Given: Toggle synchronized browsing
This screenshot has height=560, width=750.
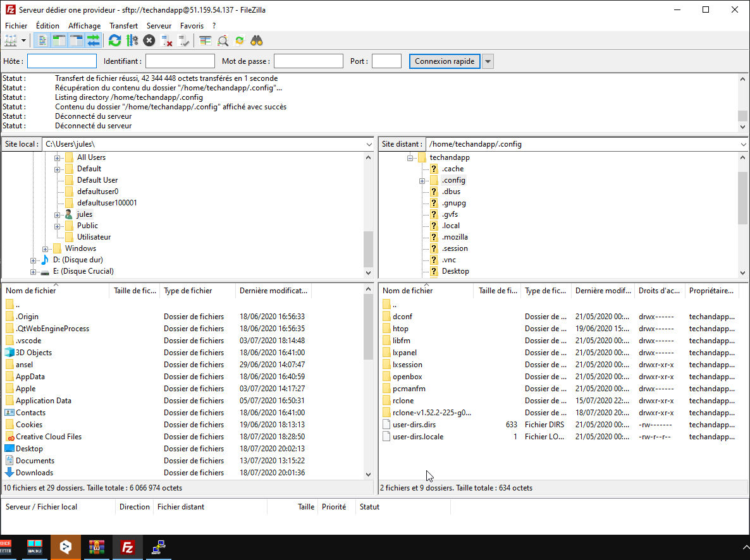Looking at the screenshot, I should 240,40.
